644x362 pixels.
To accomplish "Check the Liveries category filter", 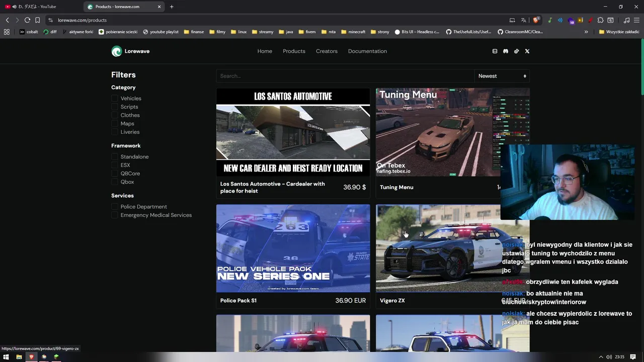I will [x=115, y=132].
